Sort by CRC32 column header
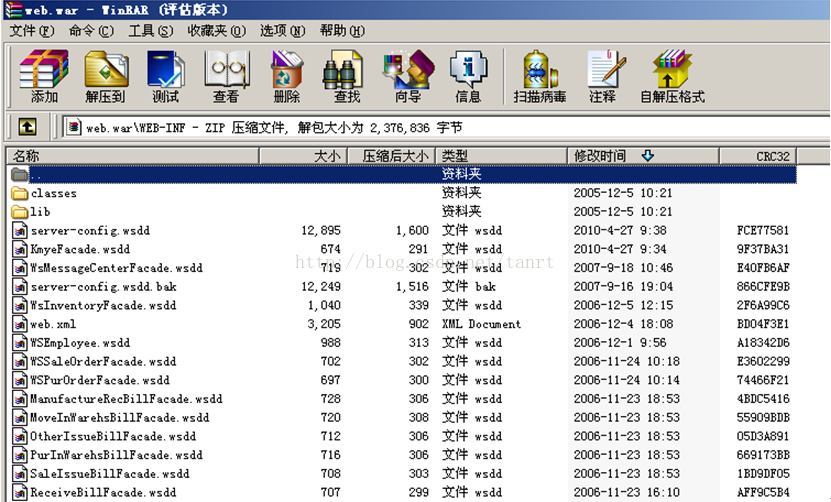Image resolution: width=831 pixels, height=502 pixels. [x=758, y=156]
